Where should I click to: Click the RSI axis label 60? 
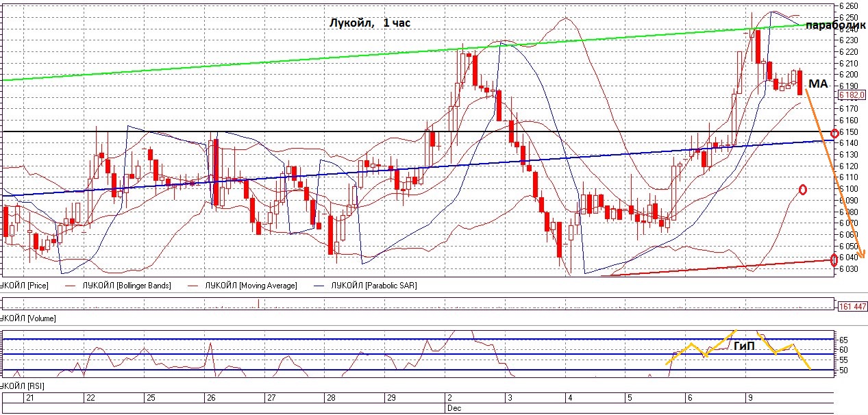coord(843,350)
